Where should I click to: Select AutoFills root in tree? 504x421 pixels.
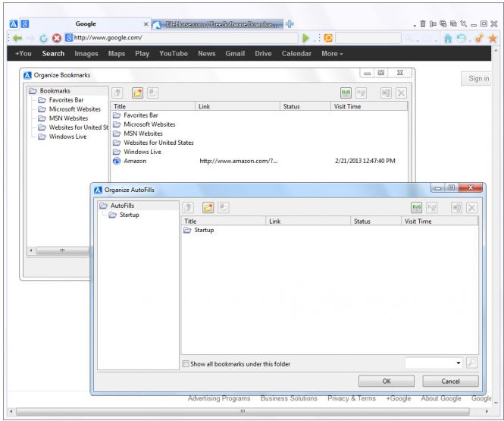[122, 206]
